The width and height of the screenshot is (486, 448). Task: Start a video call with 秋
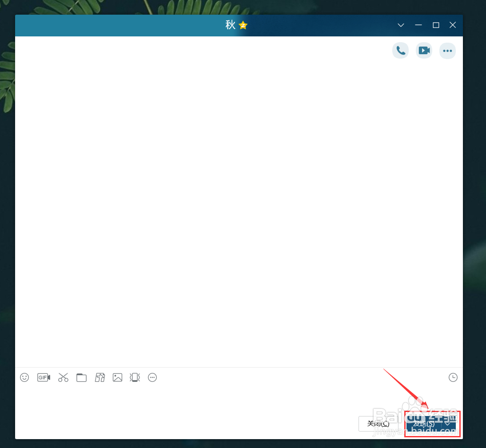point(424,51)
